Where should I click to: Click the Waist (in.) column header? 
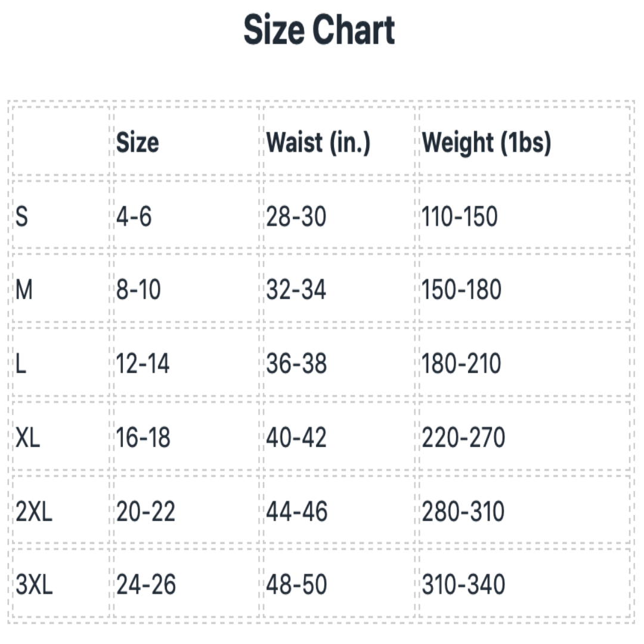point(318,143)
